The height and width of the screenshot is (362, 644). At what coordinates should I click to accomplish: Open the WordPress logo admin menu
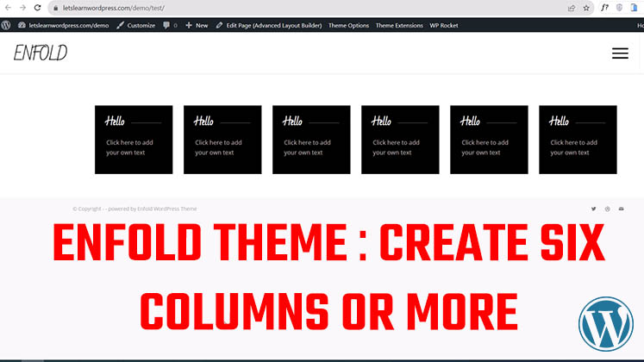click(x=6, y=25)
